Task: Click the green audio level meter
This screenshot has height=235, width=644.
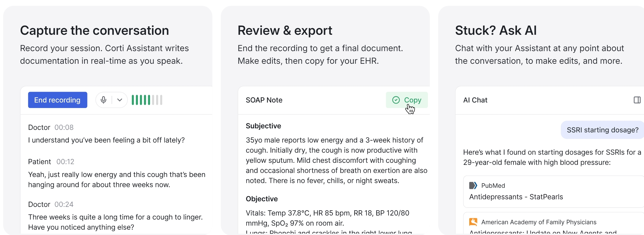Action: click(147, 100)
